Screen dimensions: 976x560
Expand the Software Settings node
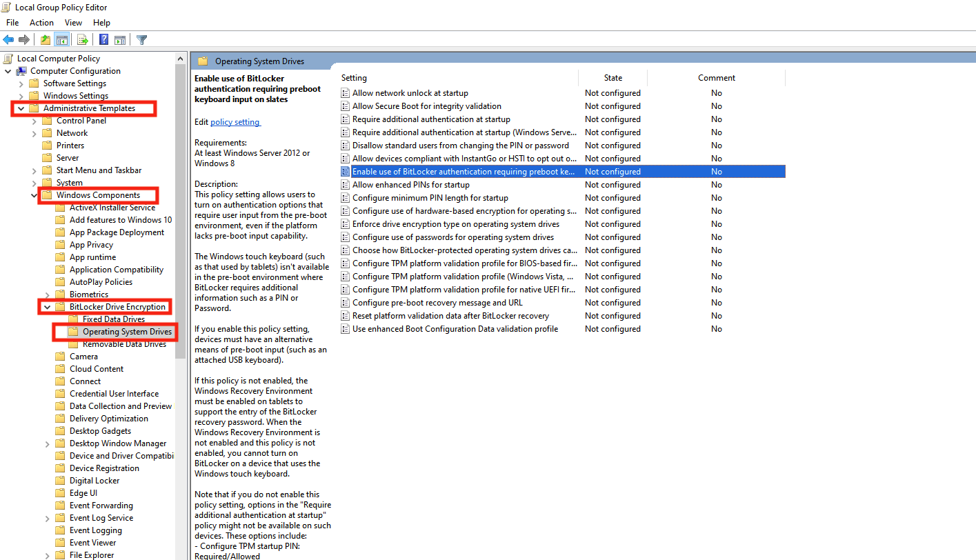(21, 83)
